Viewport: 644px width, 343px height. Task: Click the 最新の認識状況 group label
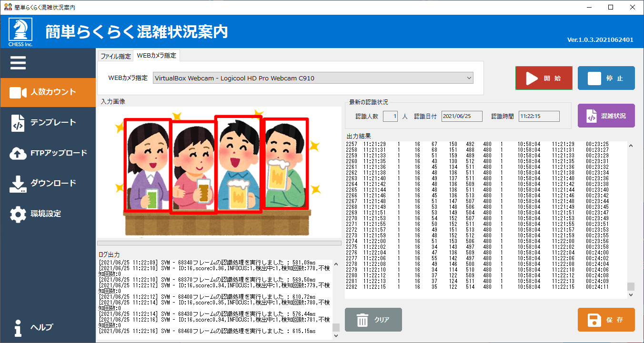point(369,102)
